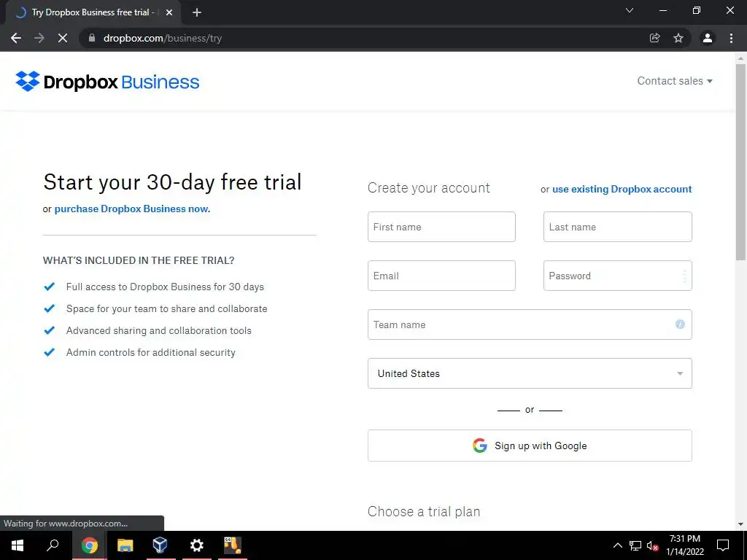
Task: Click the Password input field
Action: pos(618,276)
